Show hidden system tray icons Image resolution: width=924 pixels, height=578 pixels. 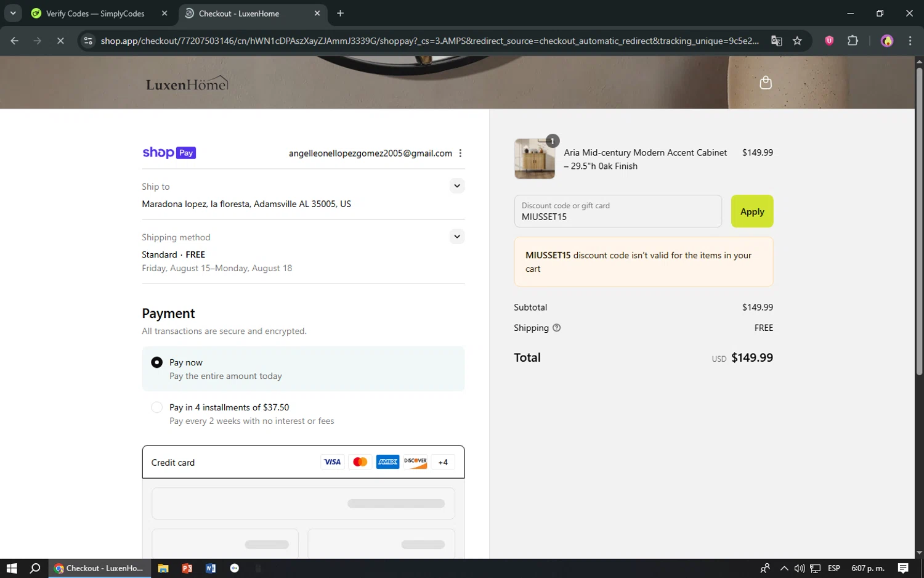[784, 568]
